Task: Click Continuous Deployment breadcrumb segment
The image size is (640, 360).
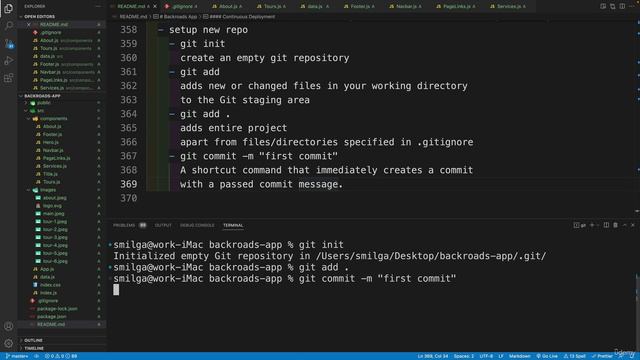Action: tap(239, 17)
